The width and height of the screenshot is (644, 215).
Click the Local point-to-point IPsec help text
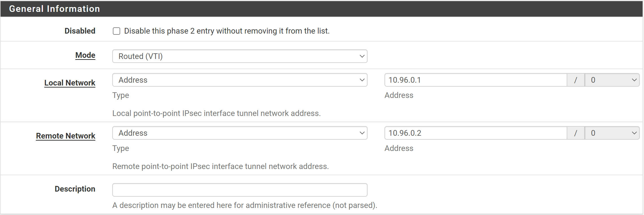pos(216,113)
